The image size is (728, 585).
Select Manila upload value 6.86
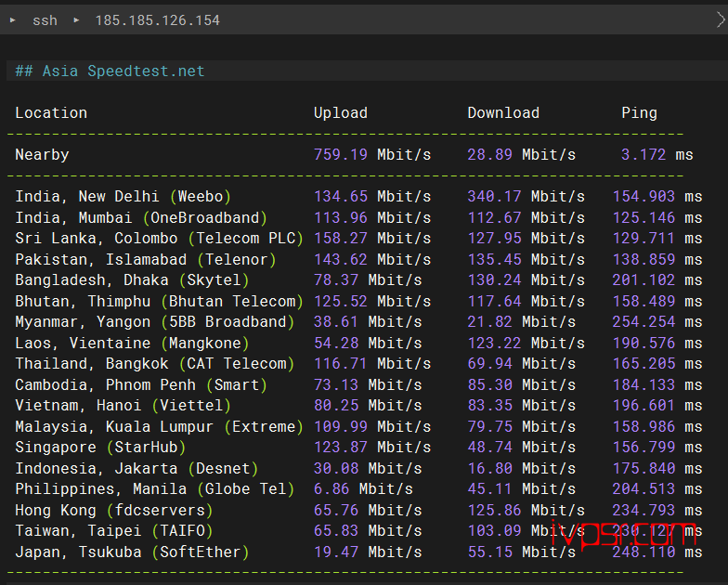pos(331,488)
